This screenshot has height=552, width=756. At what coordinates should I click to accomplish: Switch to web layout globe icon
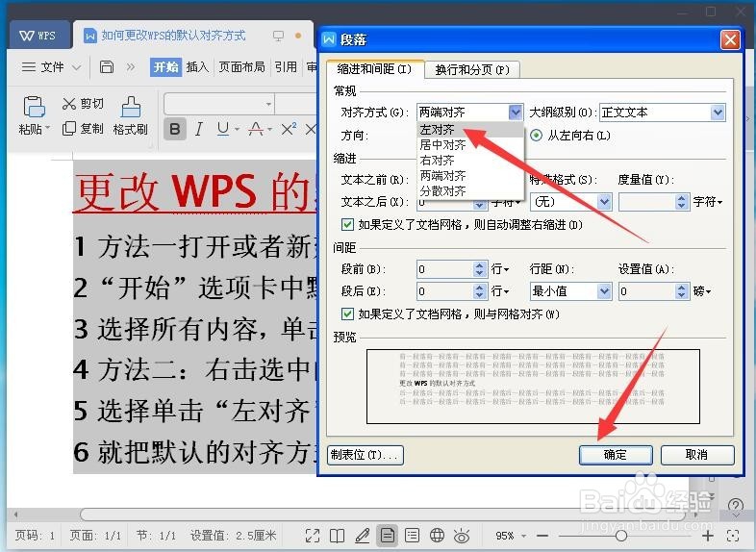(437, 536)
